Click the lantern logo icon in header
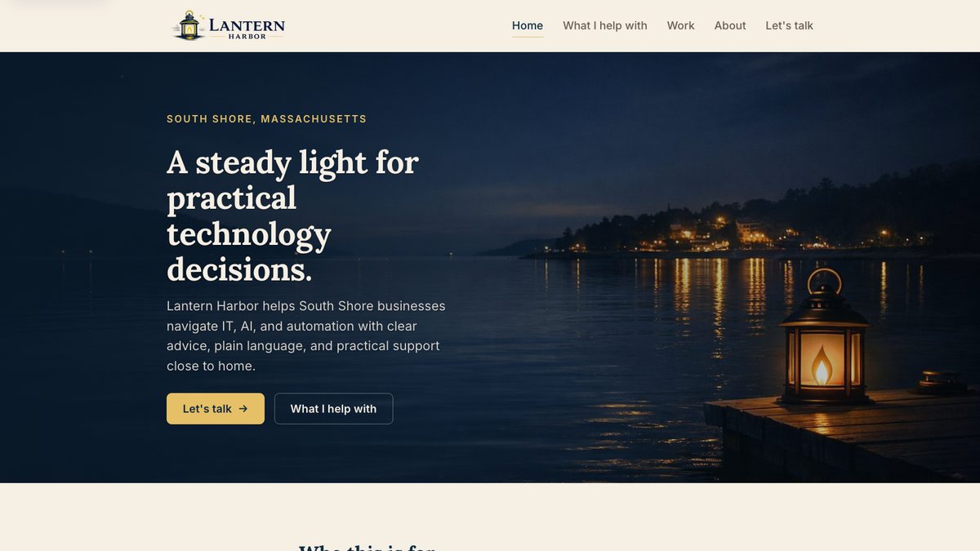This screenshot has height=551, width=980. [x=189, y=26]
